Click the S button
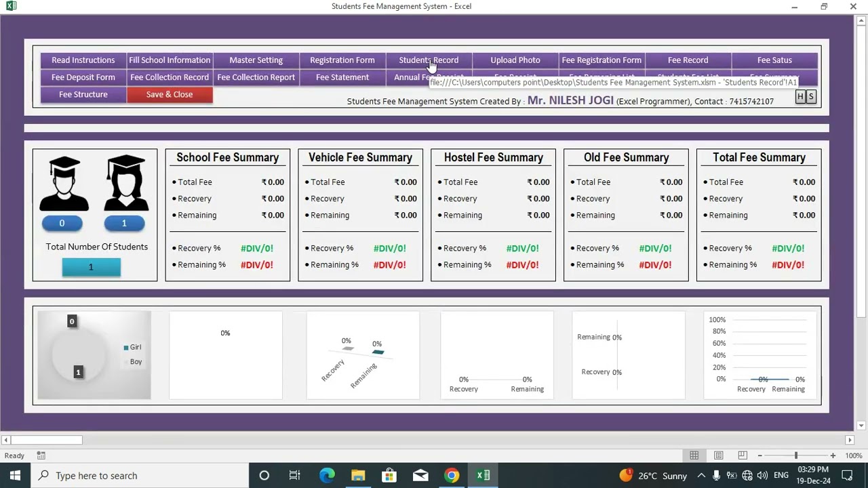 [x=811, y=97]
